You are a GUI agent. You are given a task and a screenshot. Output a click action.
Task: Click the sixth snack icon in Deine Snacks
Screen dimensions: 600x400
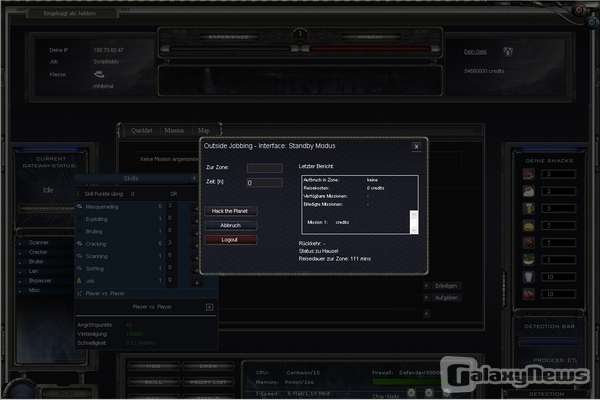[x=529, y=260]
